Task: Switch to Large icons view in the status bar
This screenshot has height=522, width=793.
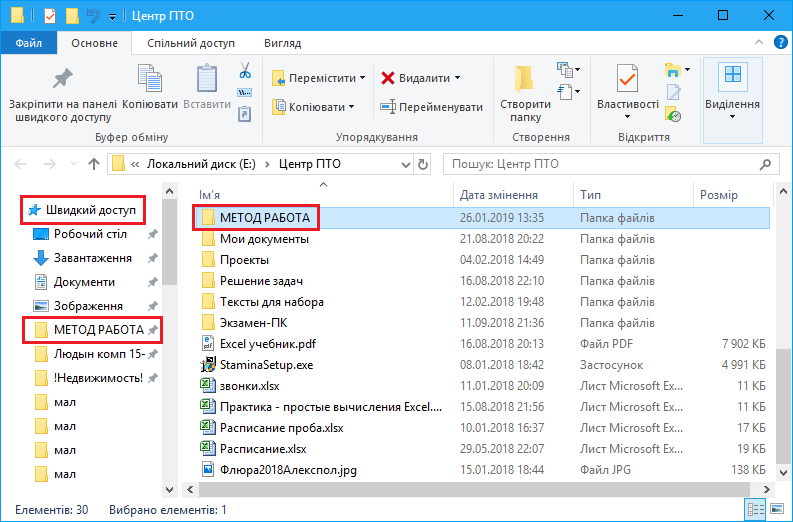Action: click(777, 509)
